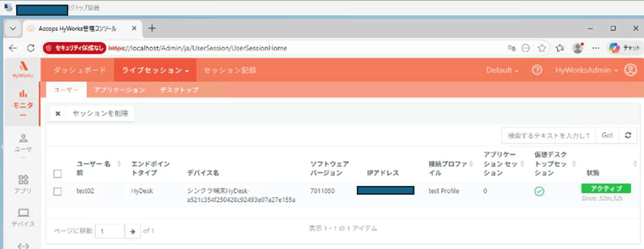Click the browser address URL
The width and height of the screenshot is (644, 249).
click(x=198, y=48)
